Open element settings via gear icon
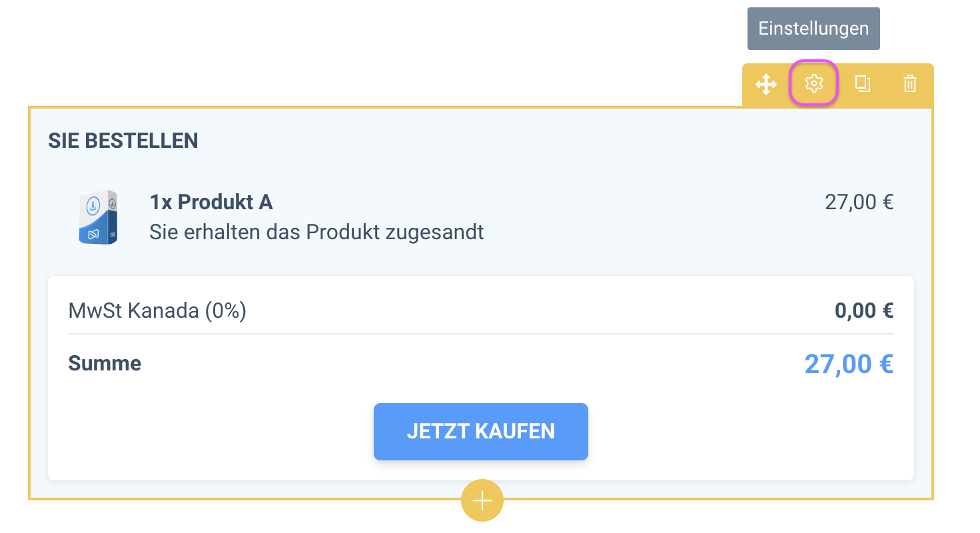Image resolution: width=980 pixels, height=533 pixels. click(813, 83)
